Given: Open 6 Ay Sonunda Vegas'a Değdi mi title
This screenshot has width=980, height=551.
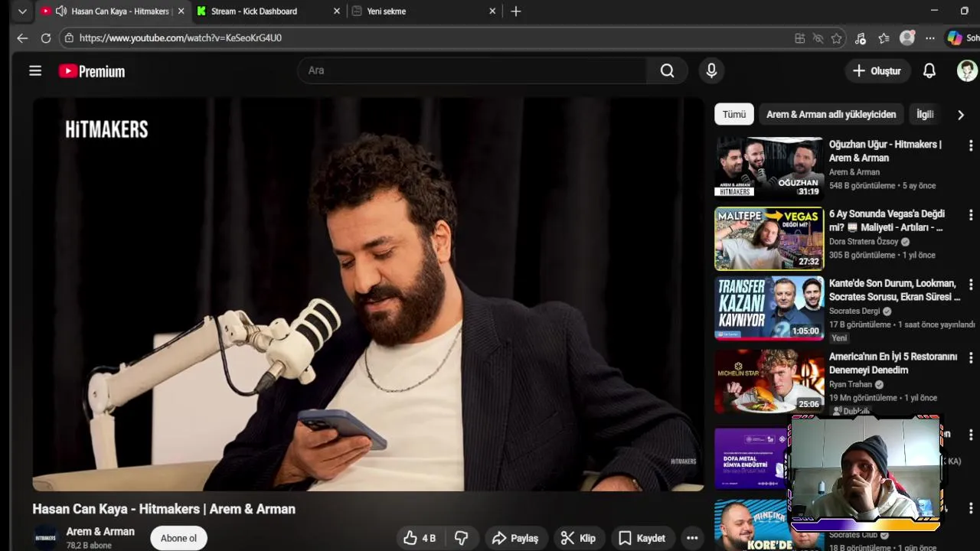Looking at the screenshot, I should pos(887,220).
